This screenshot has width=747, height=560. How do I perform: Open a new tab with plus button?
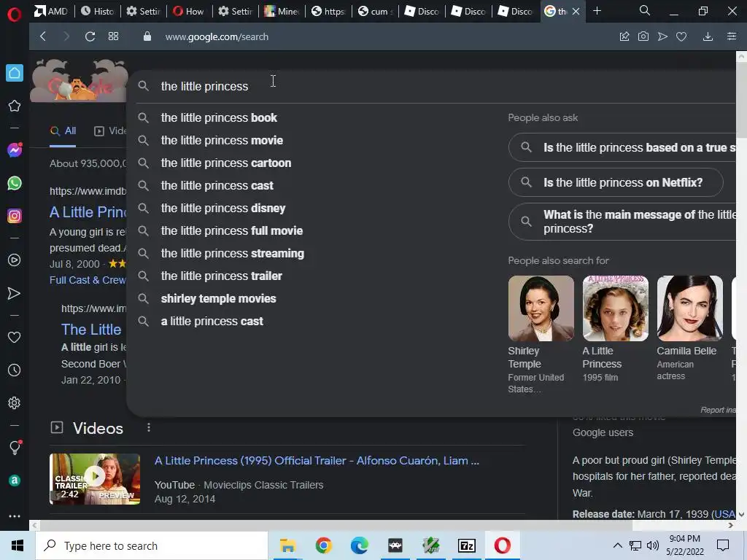[597, 10]
